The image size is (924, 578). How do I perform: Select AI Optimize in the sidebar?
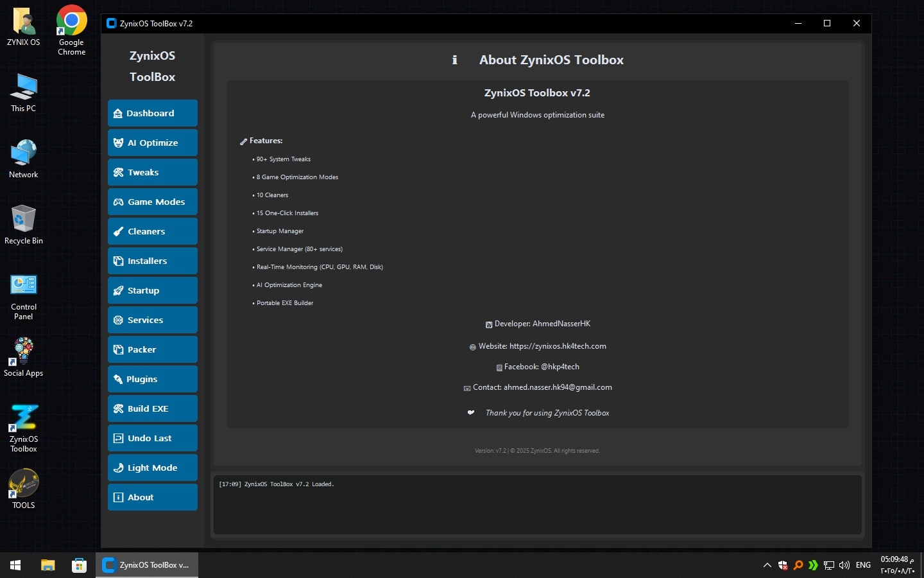[x=152, y=143]
